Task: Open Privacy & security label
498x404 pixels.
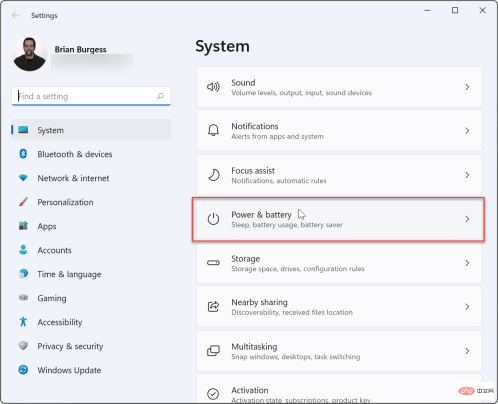Action: pos(70,346)
